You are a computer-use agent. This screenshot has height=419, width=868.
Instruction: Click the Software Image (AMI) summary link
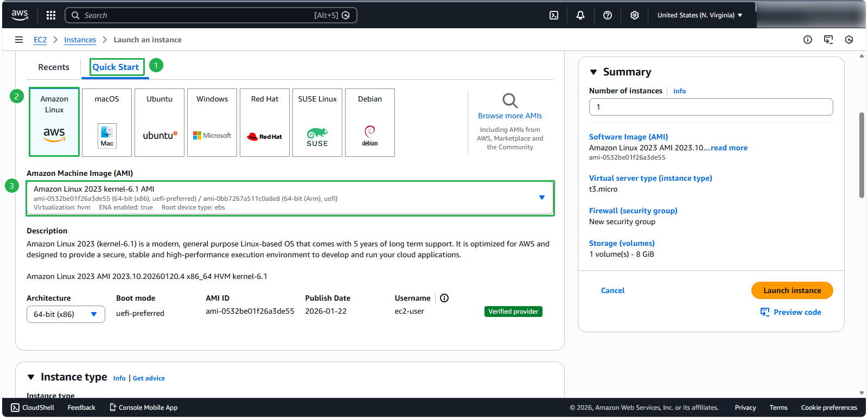coord(629,137)
